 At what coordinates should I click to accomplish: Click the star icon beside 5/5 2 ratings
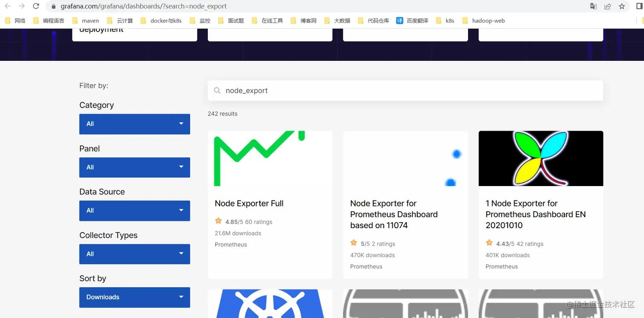pos(354,243)
